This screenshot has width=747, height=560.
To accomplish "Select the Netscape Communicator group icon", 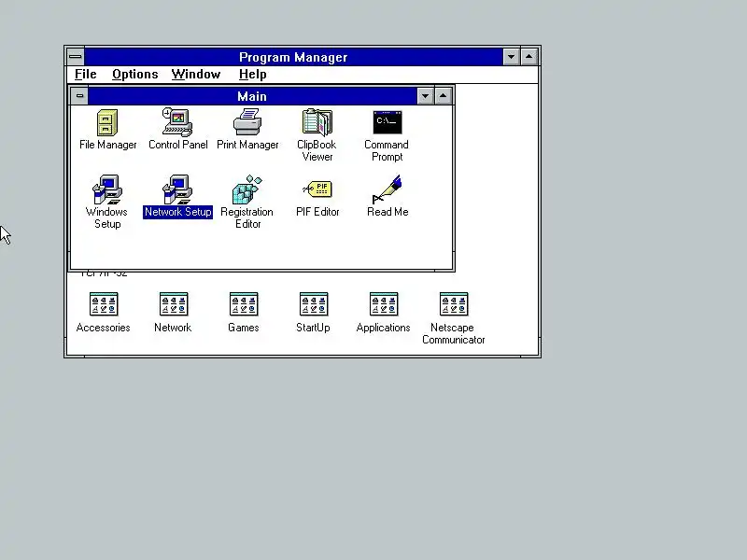I will (454, 304).
